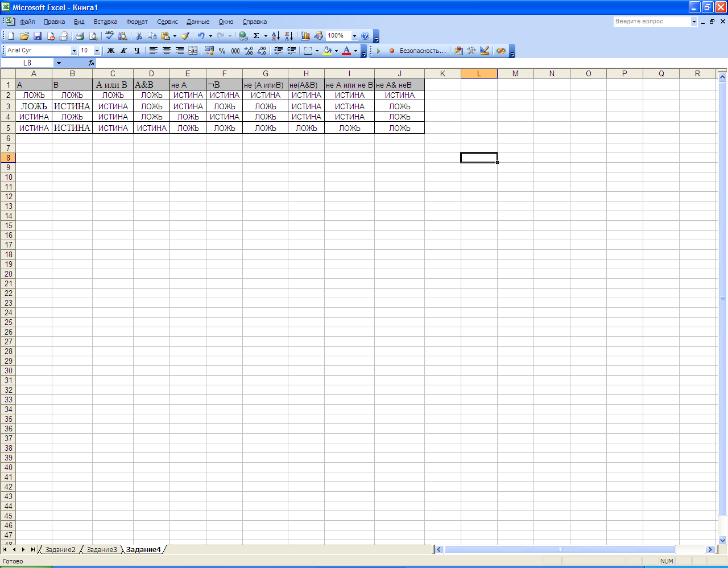Open the Visual Basic Editor icon
Image resolution: width=728 pixels, height=568 pixels.
tap(458, 51)
